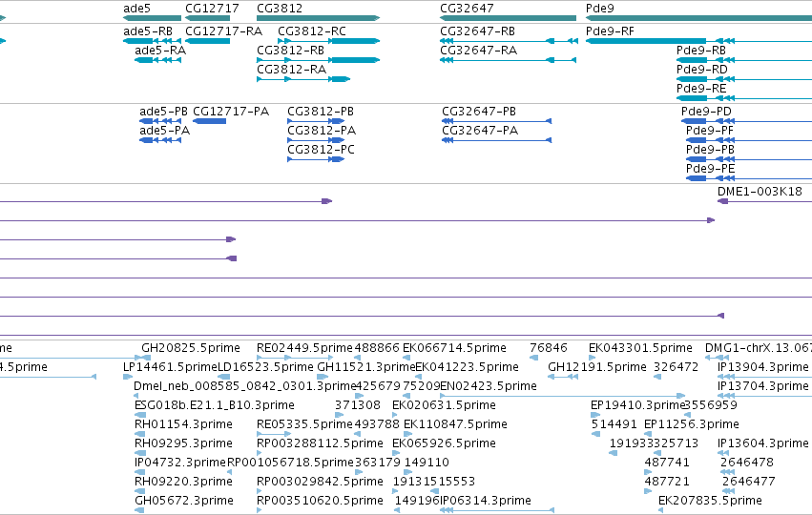This screenshot has height=515, width=812.
Task: Click transcript CG12717-RA
Action: click(223, 31)
